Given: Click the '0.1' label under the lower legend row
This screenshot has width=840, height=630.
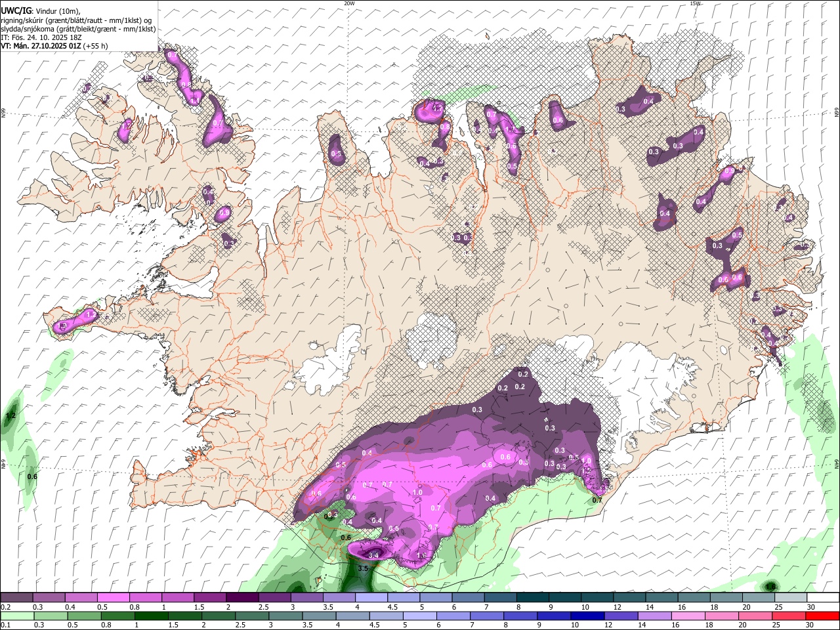Looking at the screenshot, I should tap(5, 625).
